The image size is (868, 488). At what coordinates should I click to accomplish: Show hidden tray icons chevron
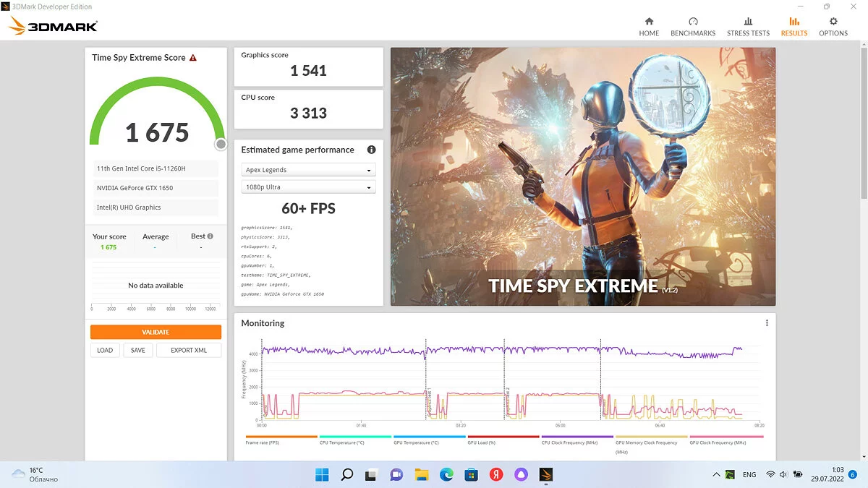(716, 474)
